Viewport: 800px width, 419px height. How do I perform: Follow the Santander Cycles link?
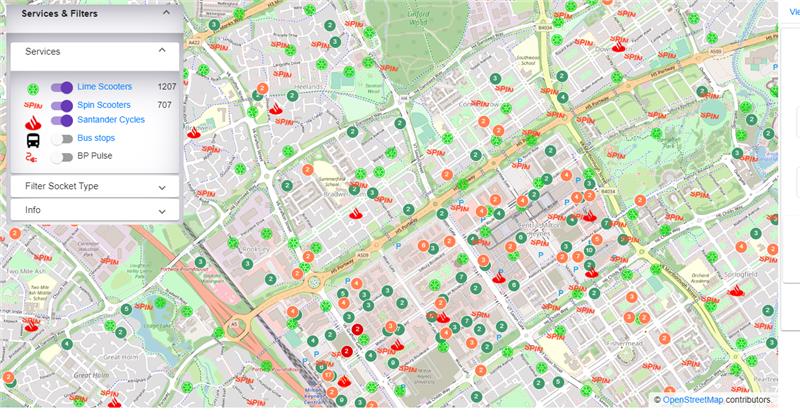(x=111, y=119)
